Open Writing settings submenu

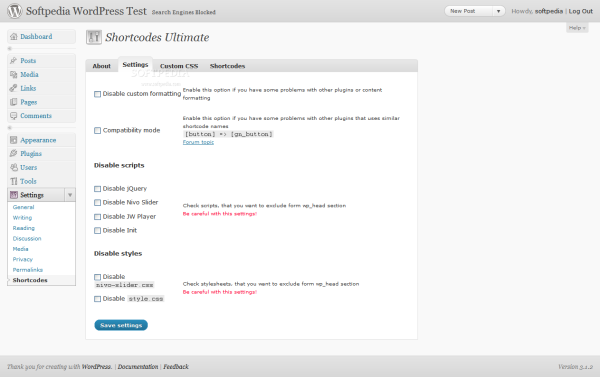tap(22, 217)
